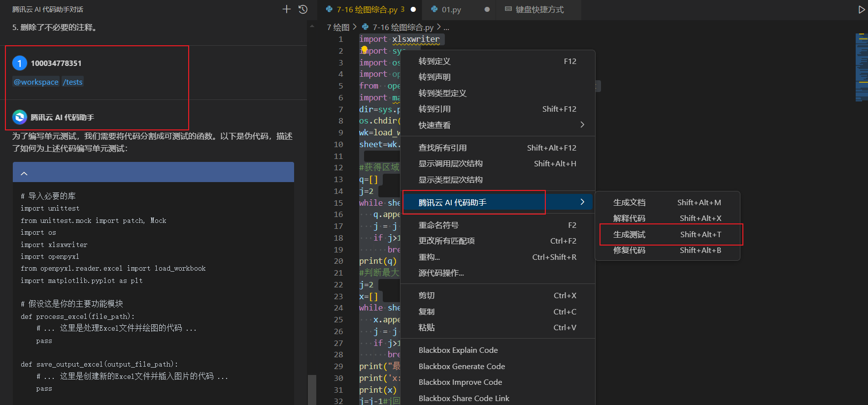Switch to the 键盘快捷方式 tab

539,9
